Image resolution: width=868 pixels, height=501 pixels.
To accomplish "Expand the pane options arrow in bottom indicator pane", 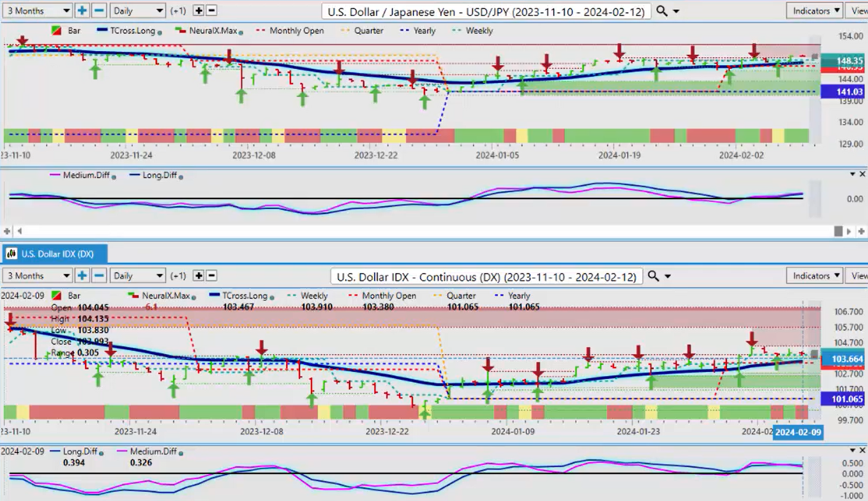I will point(851,451).
